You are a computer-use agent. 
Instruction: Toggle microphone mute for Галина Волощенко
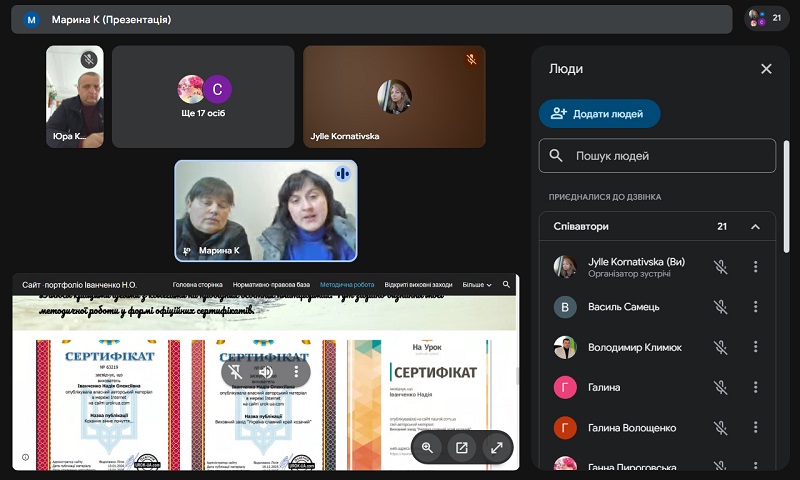[720, 428]
